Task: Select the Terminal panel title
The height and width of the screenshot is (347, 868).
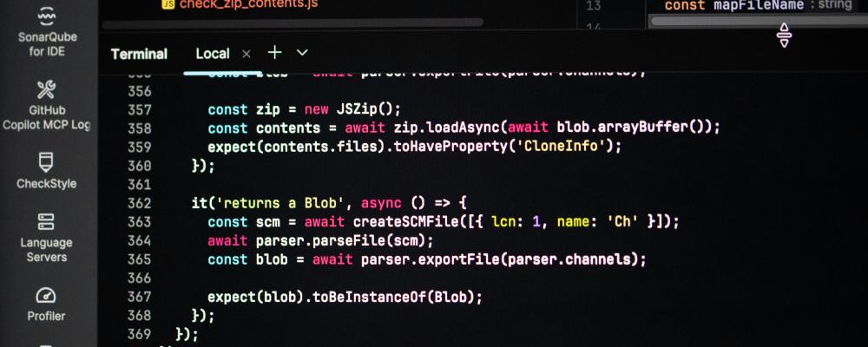Action: tap(139, 54)
